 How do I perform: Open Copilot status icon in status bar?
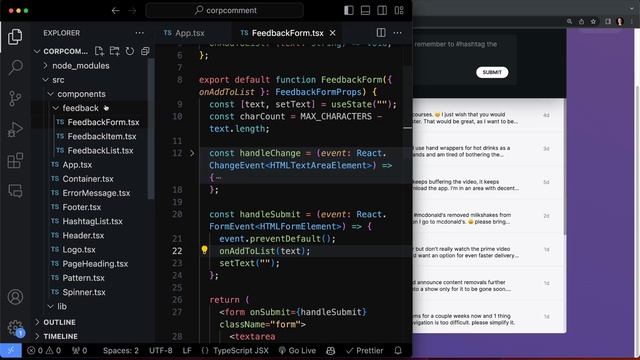331,350
